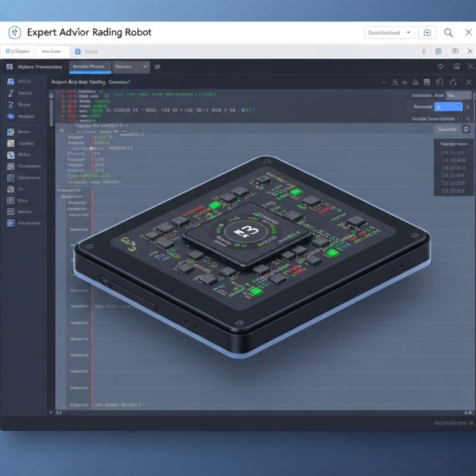
Task: Click the stepper arrows beside the blue dropdown
Action: click(469, 107)
